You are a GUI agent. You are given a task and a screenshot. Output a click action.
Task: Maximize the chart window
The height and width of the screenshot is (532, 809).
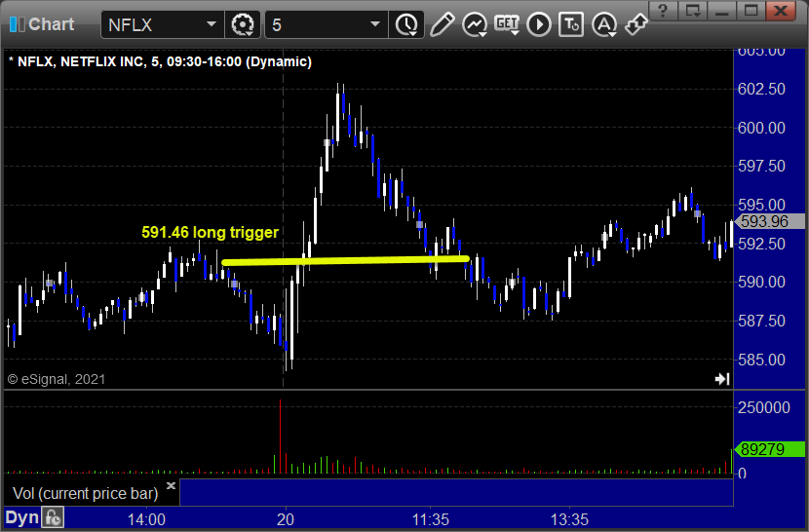[751, 11]
